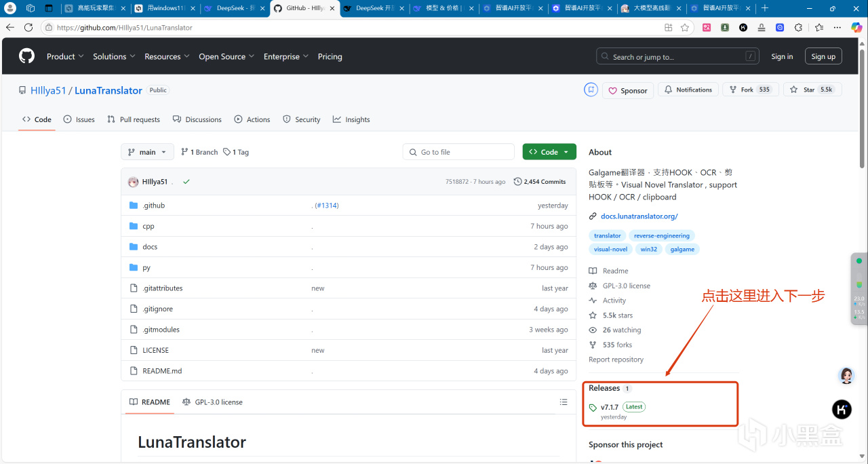Expand the Product menu
The image size is (868, 464).
coord(65,56)
